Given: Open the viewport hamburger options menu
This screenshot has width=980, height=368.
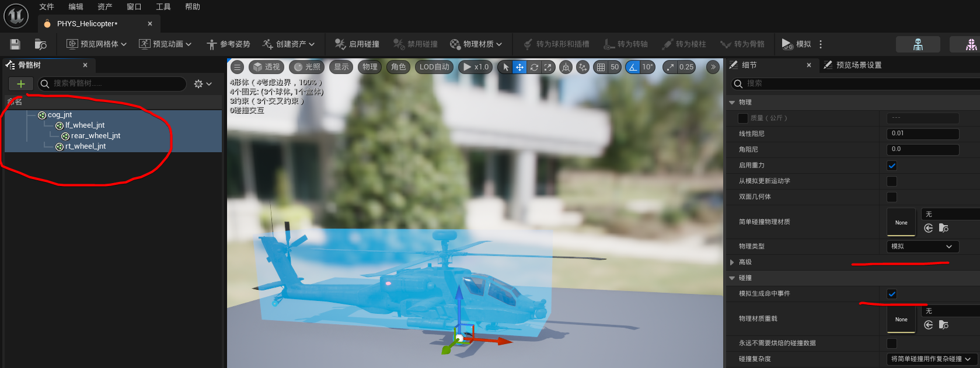Looking at the screenshot, I should (237, 67).
